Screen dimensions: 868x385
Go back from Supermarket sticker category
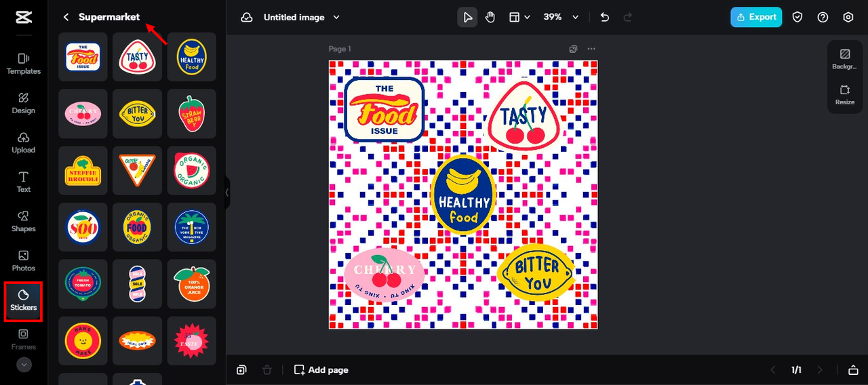pos(66,17)
